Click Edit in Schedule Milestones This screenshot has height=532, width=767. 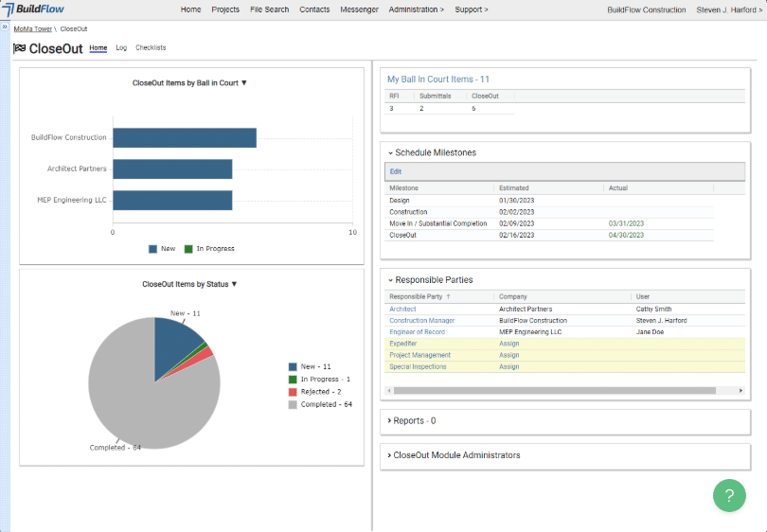[x=396, y=171]
